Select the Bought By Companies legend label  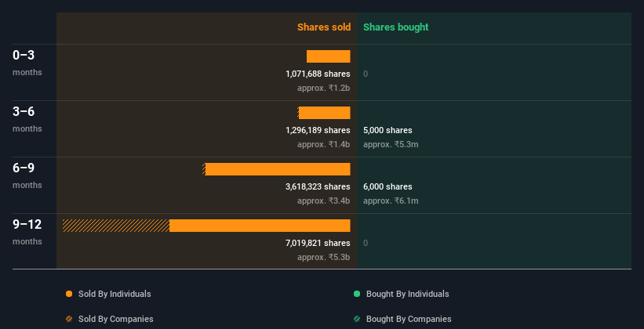409,319
